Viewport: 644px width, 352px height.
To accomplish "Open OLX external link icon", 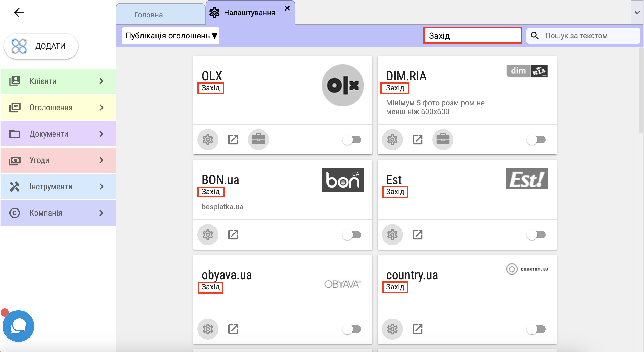I will click(233, 140).
